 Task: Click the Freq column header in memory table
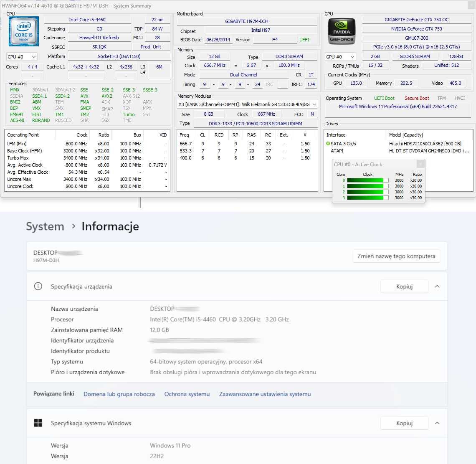click(x=184, y=135)
